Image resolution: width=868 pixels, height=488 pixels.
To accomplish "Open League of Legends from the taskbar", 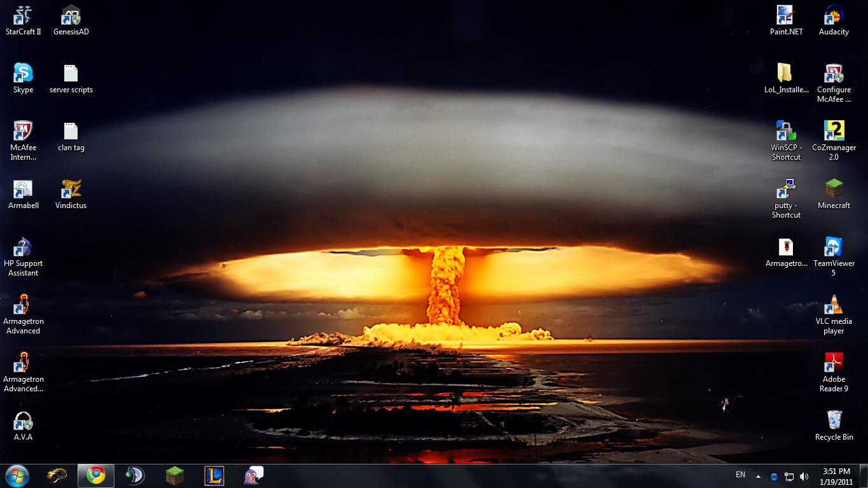I will coord(214,475).
